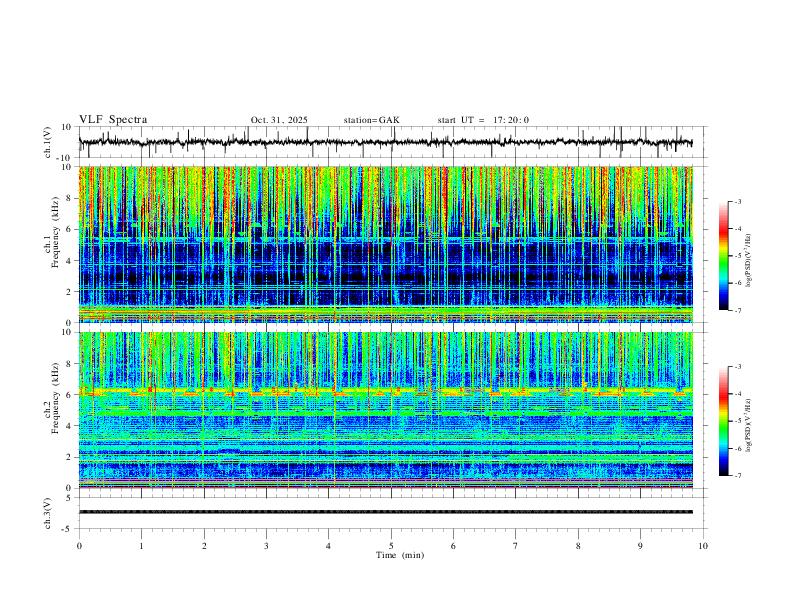The height and width of the screenshot is (612, 792).
Task: Click the "2" tick on the time axis
Action: [204, 546]
